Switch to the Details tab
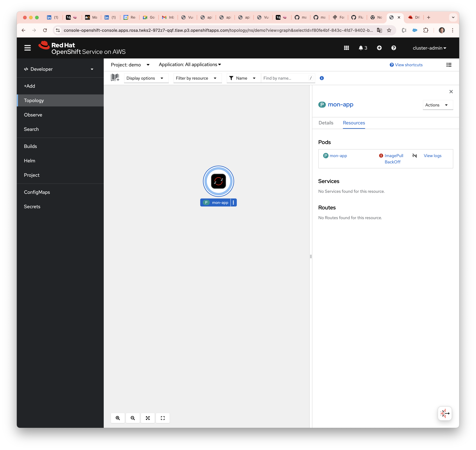 tap(326, 123)
